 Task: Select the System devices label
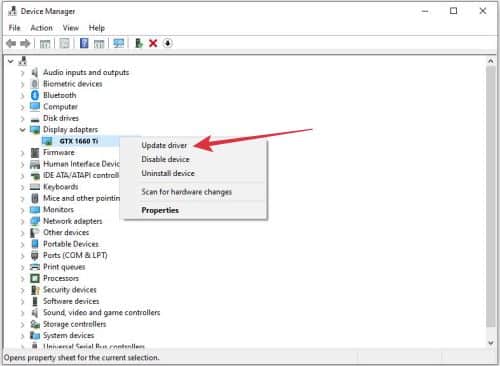point(68,336)
